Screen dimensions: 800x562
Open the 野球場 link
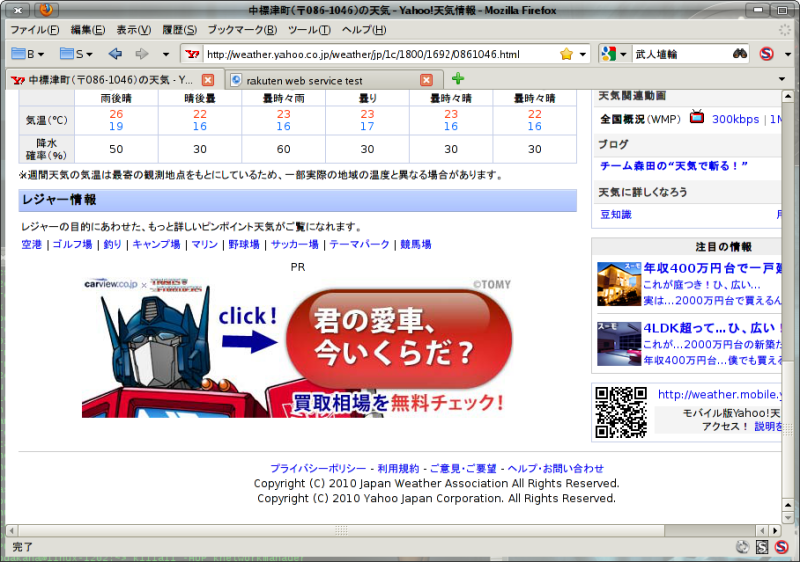coord(244,244)
